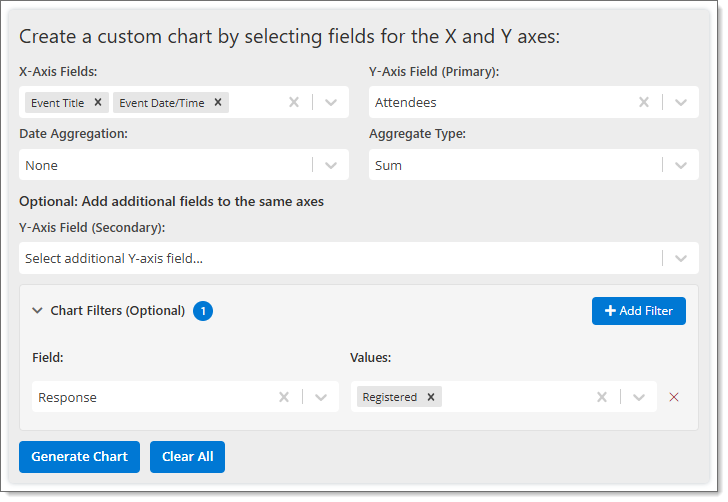Collapse the Chart Filters section
This screenshot has height=502, width=728.
point(38,311)
